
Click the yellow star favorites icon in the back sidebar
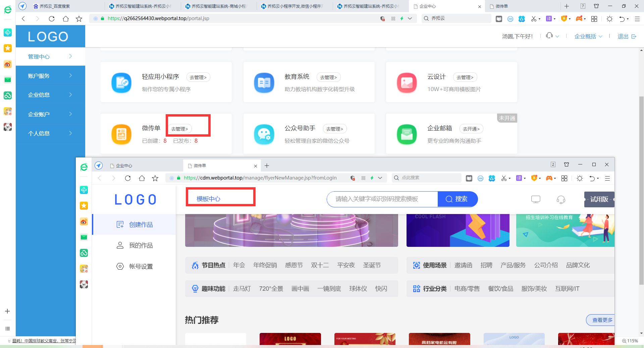[7, 48]
